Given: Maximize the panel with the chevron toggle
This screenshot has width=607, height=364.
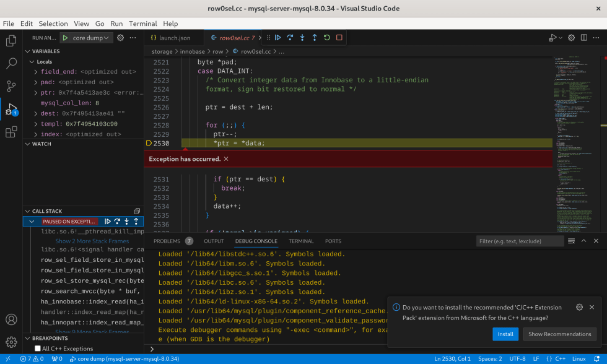Looking at the screenshot, I should 584,241.
